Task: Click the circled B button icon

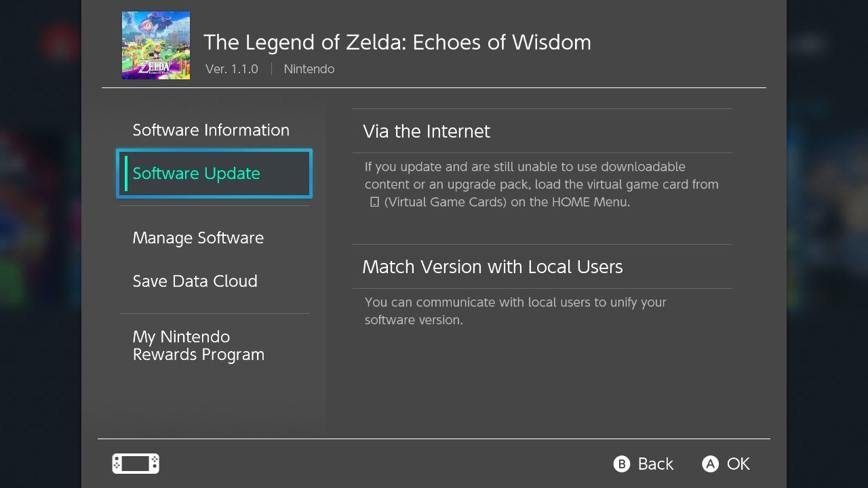Action: point(621,464)
